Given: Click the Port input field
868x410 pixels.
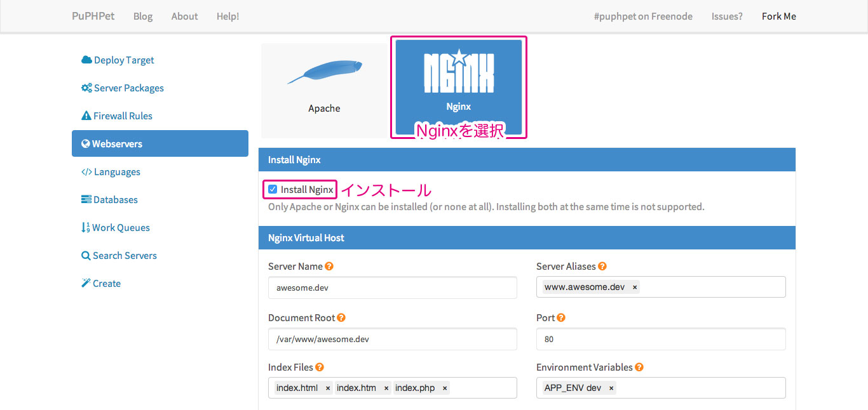Looking at the screenshot, I should [x=661, y=339].
